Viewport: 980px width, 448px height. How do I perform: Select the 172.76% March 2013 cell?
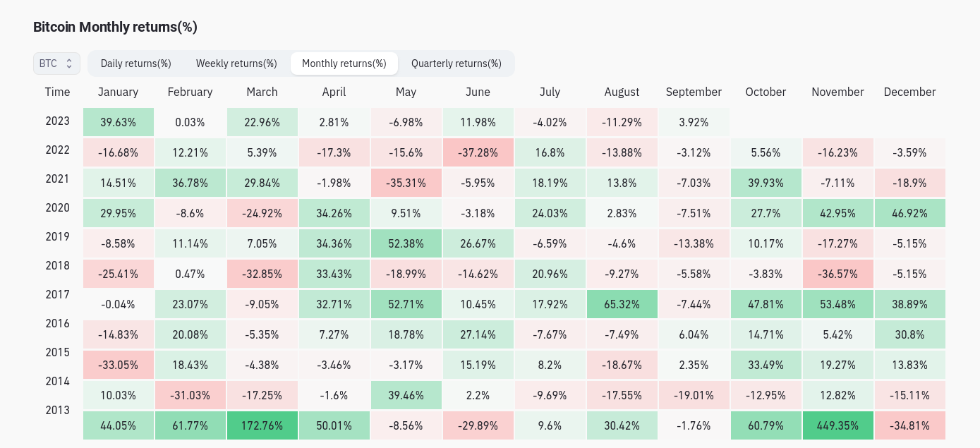click(262, 425)
